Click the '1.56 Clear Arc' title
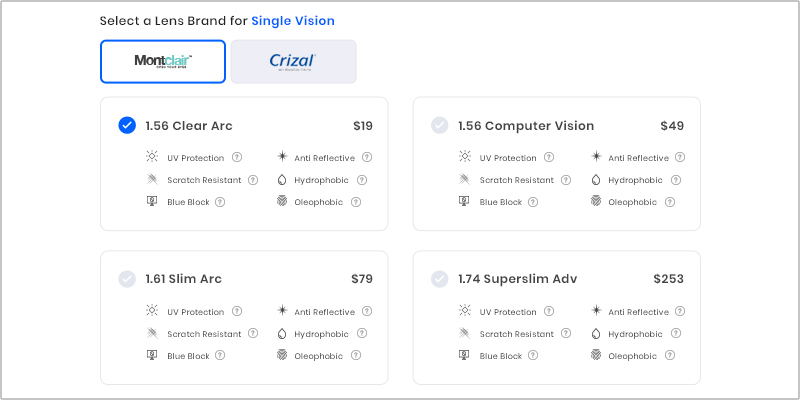The height and width of the screenshot is (400, 800). pyautogui.click(x=189, y=126)
